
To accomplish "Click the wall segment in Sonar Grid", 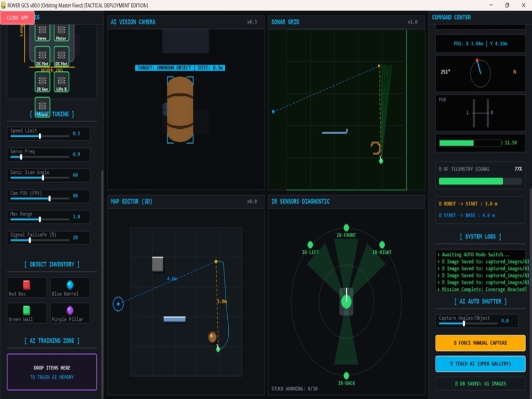I will pos(335,131).
